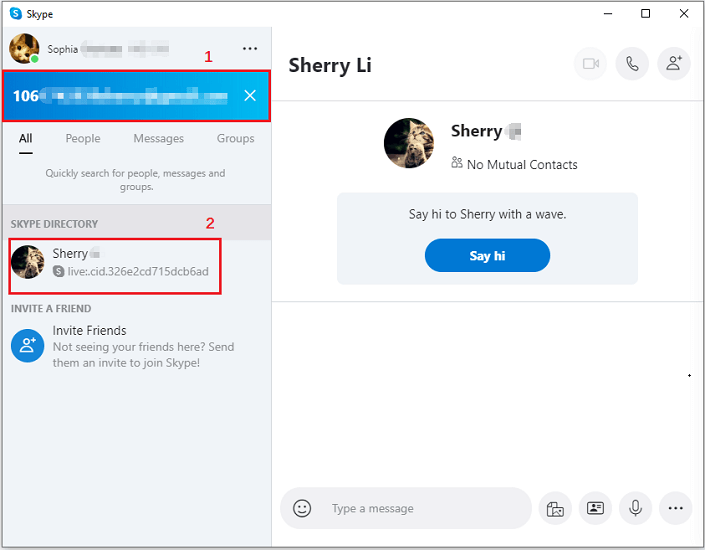
Task: Start an audio call with Sherry Li
Action: pyautogui.click(x=632, y=64)
